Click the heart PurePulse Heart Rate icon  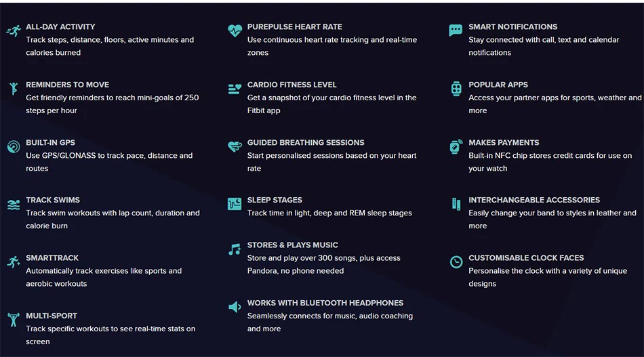[x=235, y=30]
